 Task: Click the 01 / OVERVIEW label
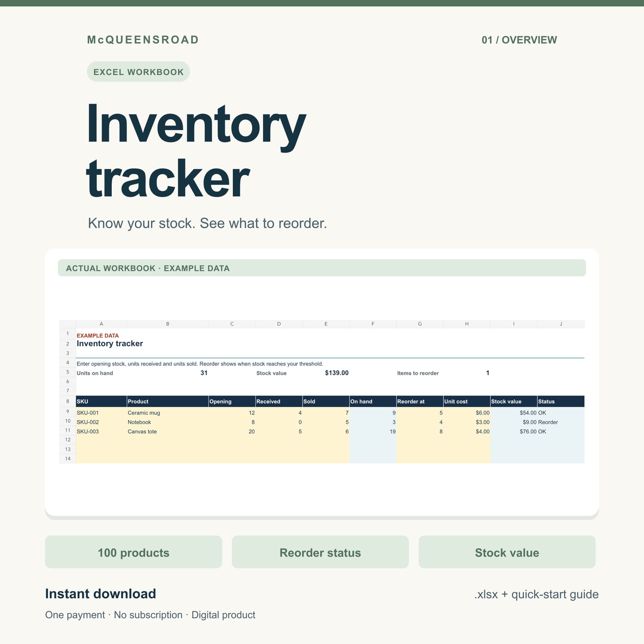[x=519, y=40]
